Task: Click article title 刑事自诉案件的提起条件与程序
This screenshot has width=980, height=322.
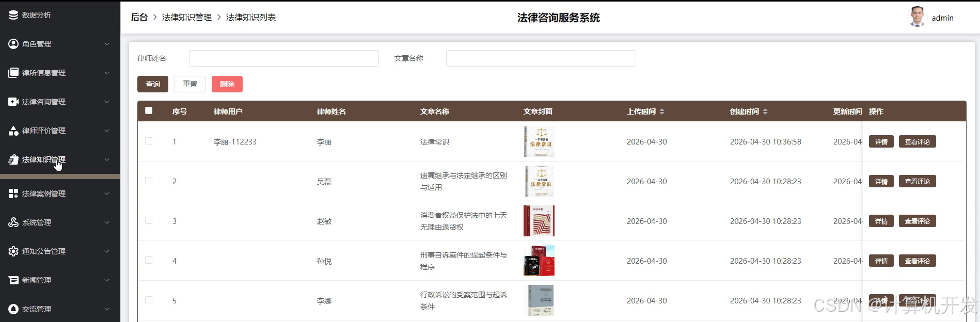Action: pos(464,261)
